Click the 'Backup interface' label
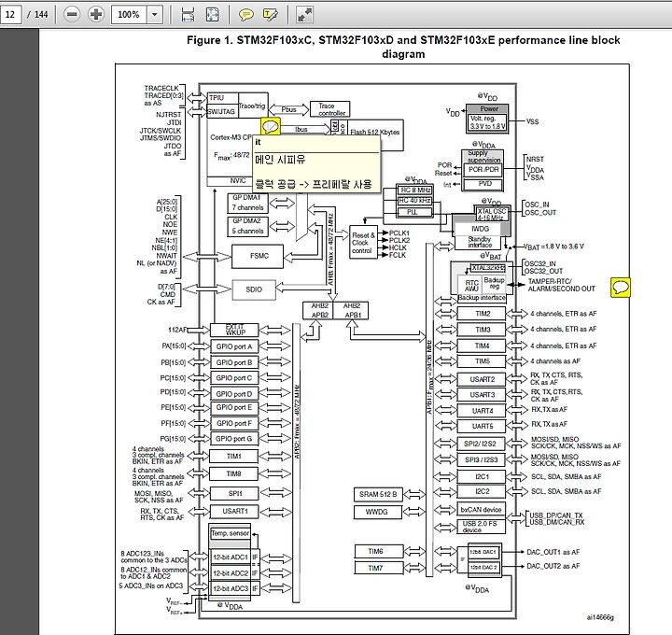672x635 pixels. [x=481, y=297]
